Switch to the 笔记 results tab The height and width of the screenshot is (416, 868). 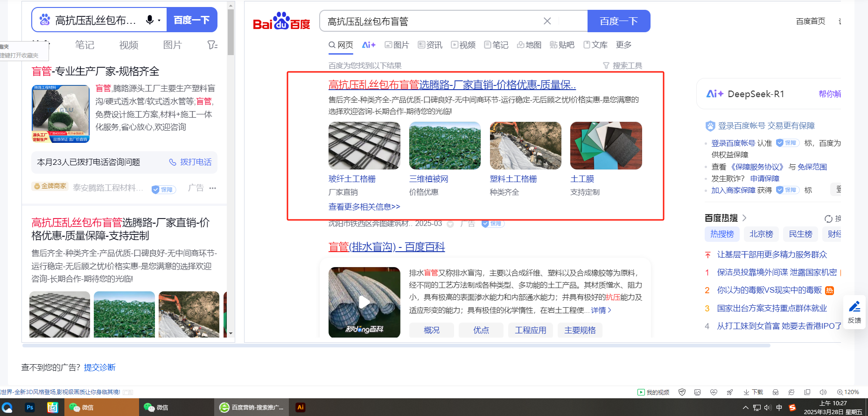pos(496,45)
